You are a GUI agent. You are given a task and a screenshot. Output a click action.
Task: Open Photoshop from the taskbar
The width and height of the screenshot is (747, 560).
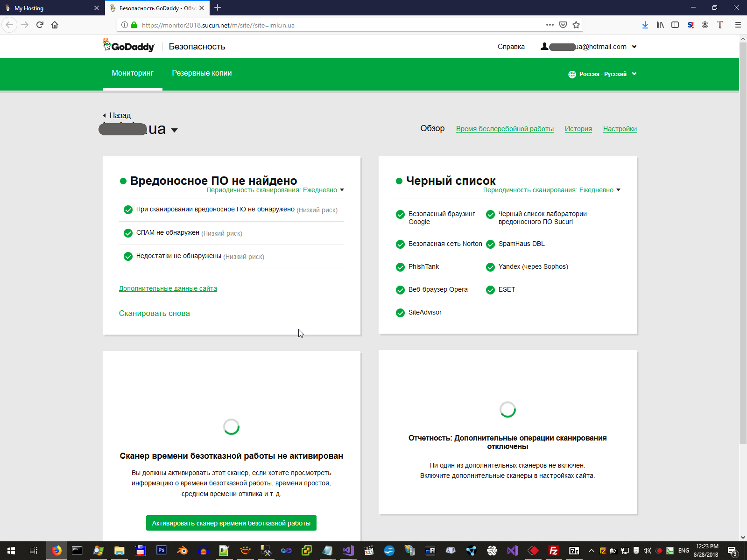161,551
